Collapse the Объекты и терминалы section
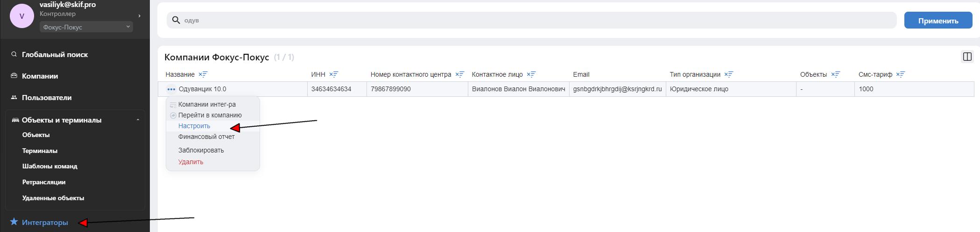The image size is (980, 232). pos(138,120)
